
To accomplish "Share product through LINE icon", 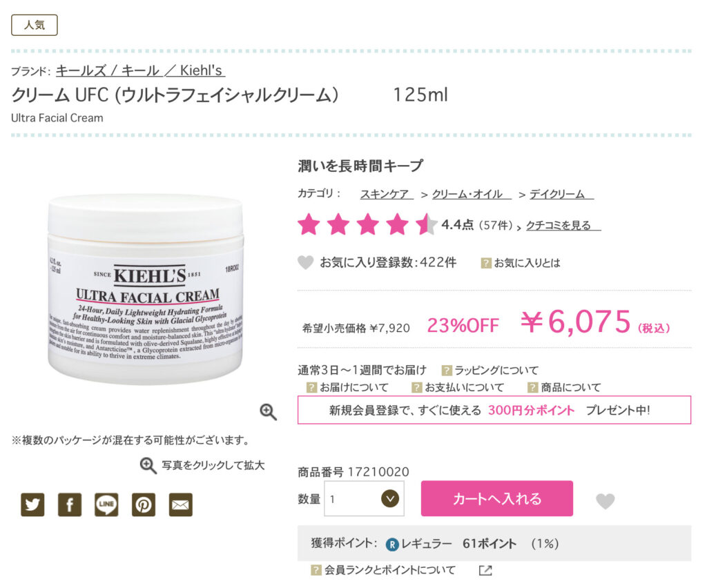I will (106, 504).
